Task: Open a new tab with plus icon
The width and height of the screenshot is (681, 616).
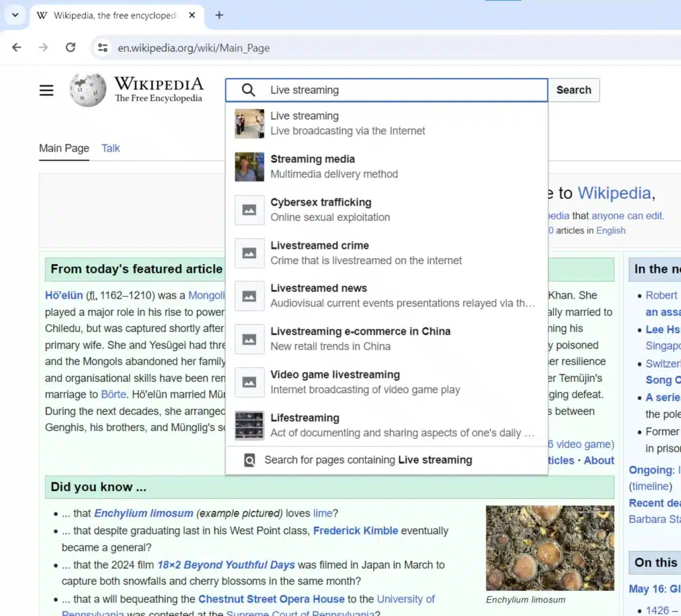Action: click(x=219, y=15)
